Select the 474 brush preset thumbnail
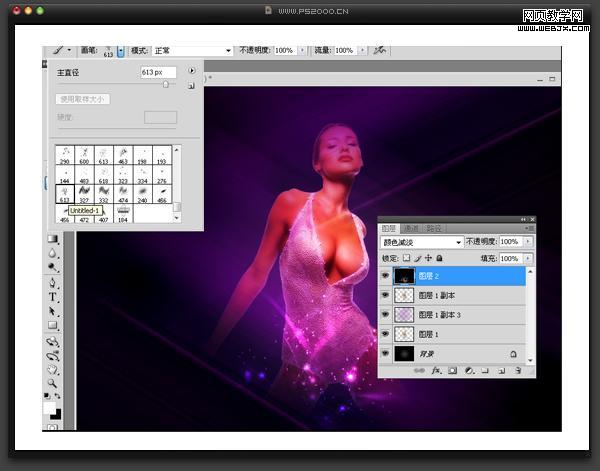The height and width of the screenshot is (471, 600). tap(123, 194)
